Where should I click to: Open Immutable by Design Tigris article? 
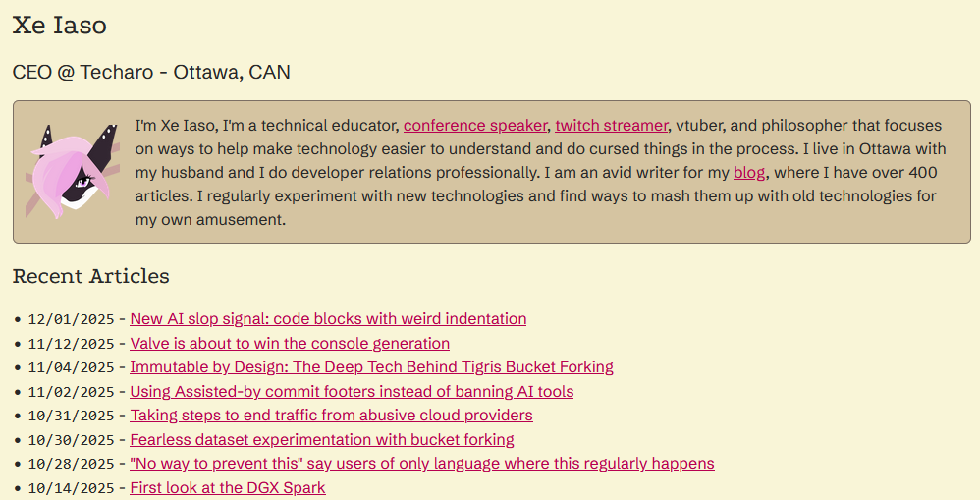[371, 367]
